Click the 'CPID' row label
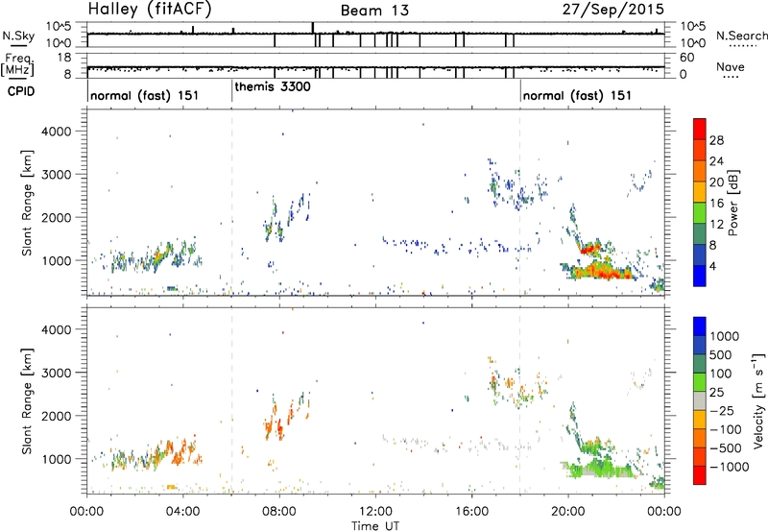This screenshot has width=768, height=532. tap(20, 91)
